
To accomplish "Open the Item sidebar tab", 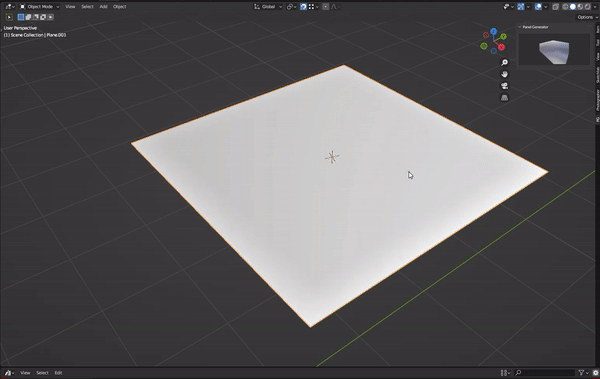I will 597,29.
